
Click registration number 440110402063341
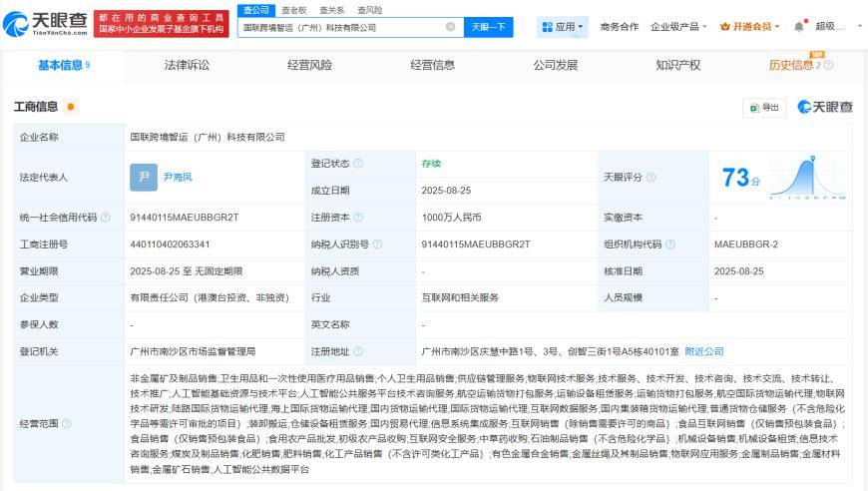tap(170, 245)
